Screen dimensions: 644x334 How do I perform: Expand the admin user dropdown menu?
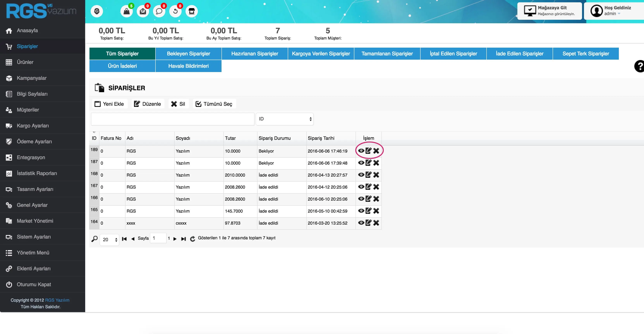pos(612,14)
